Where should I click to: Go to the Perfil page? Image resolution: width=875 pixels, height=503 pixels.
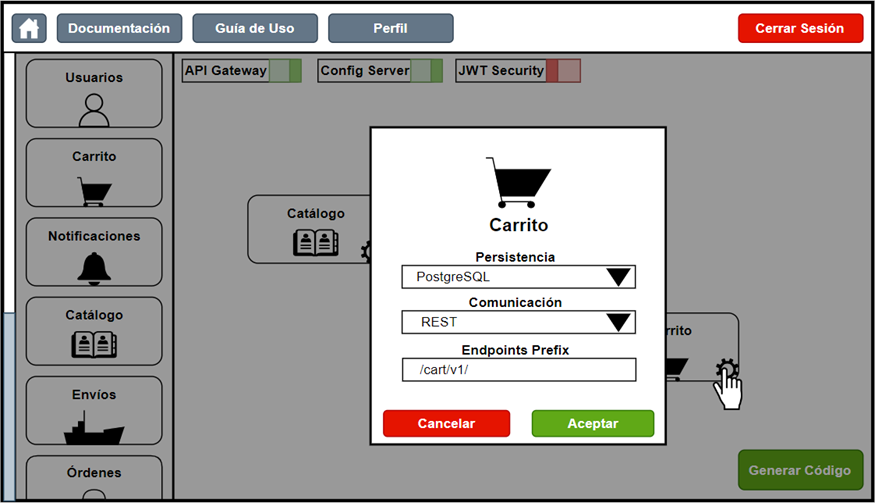coord(391,28)
